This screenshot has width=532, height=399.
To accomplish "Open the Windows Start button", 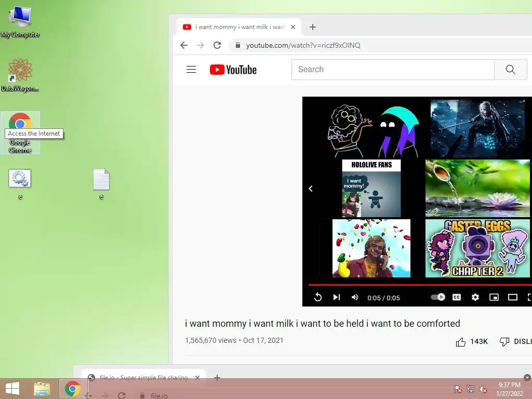I will pos(12,389).
